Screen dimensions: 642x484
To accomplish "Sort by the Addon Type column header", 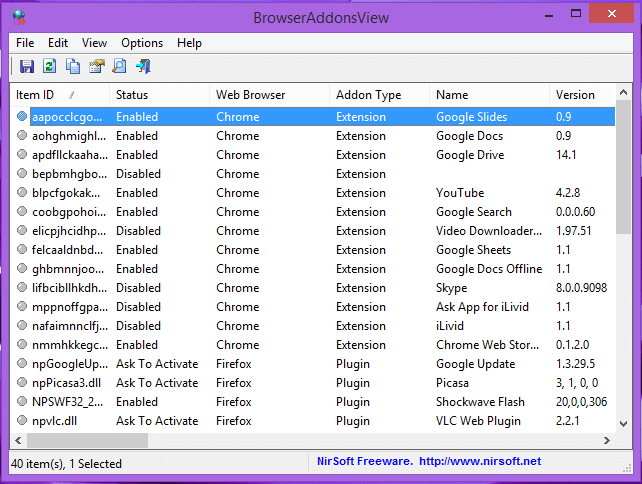I will (x=380, y=95).
